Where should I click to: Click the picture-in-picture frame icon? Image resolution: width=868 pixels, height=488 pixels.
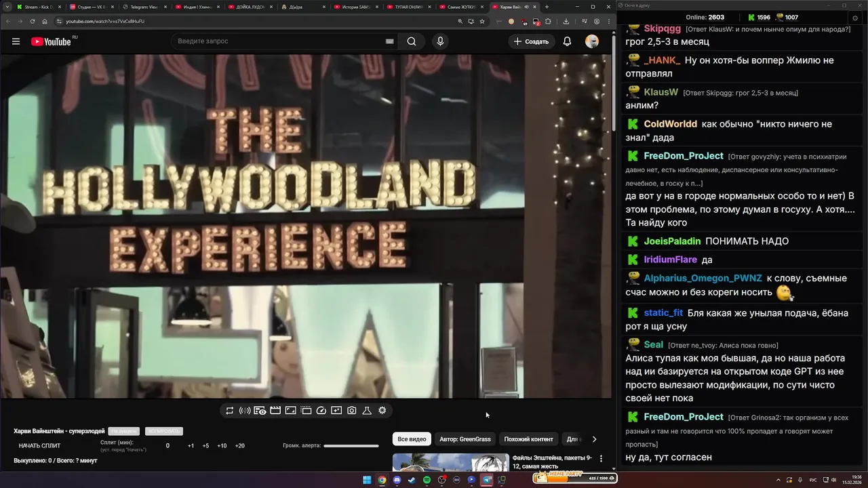290,411
